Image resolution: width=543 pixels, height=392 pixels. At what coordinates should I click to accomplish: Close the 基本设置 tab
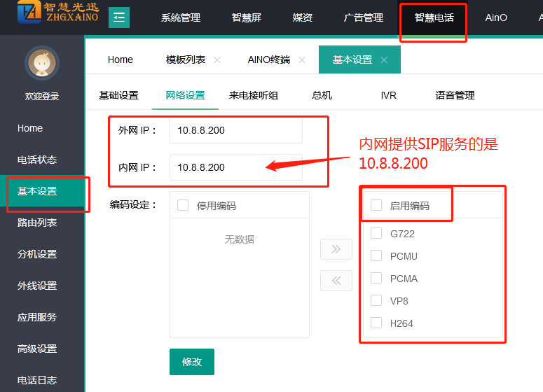[x=384, y=60]
